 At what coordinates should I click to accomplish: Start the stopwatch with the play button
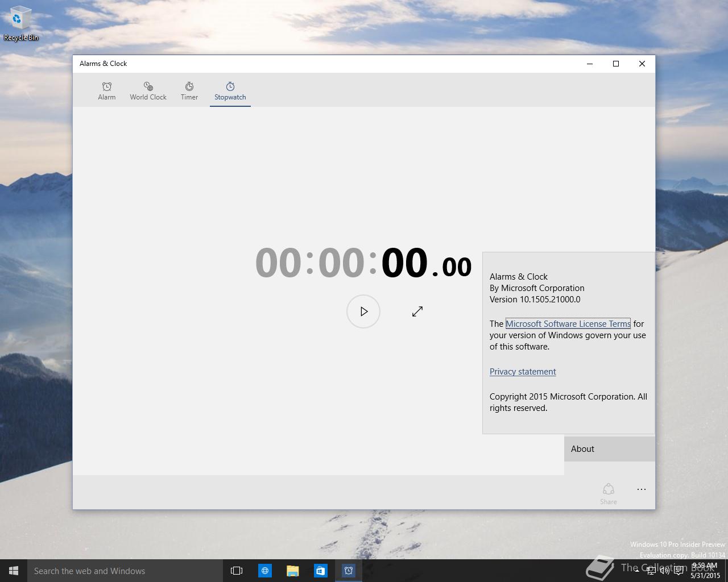(363, 311)
